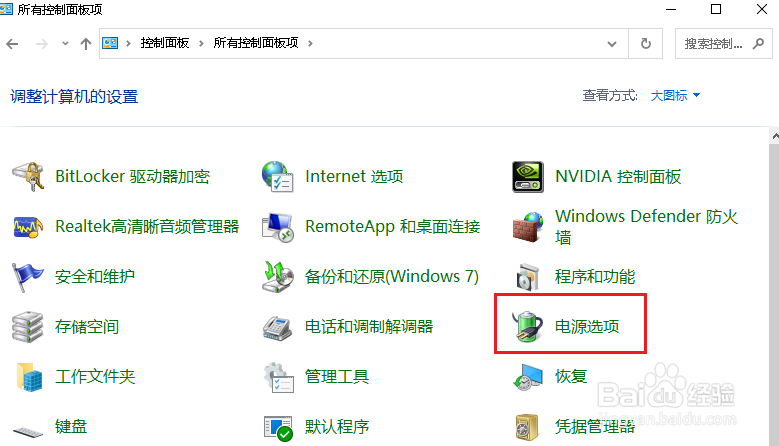
Task: Expand chevron before 控制面板 breadcrumb
Action: point(128,44)
